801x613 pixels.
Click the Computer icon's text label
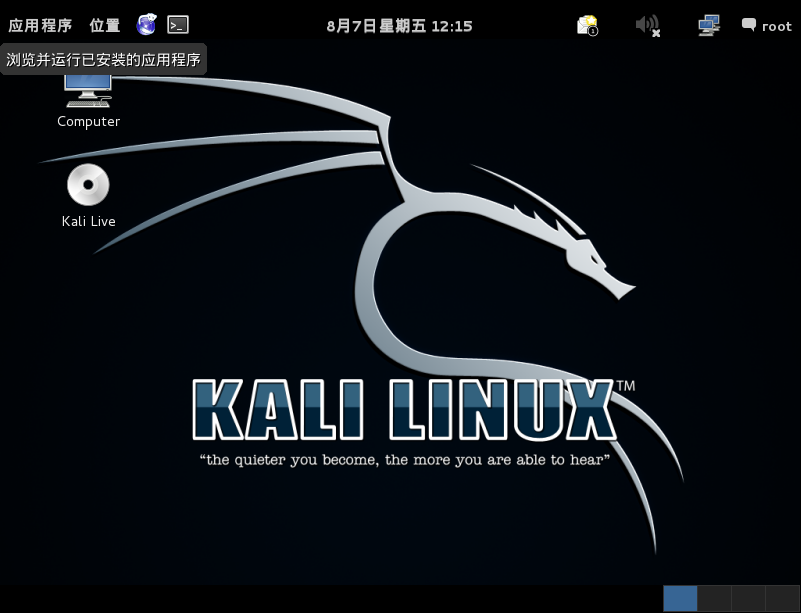[x=88, y=122]
